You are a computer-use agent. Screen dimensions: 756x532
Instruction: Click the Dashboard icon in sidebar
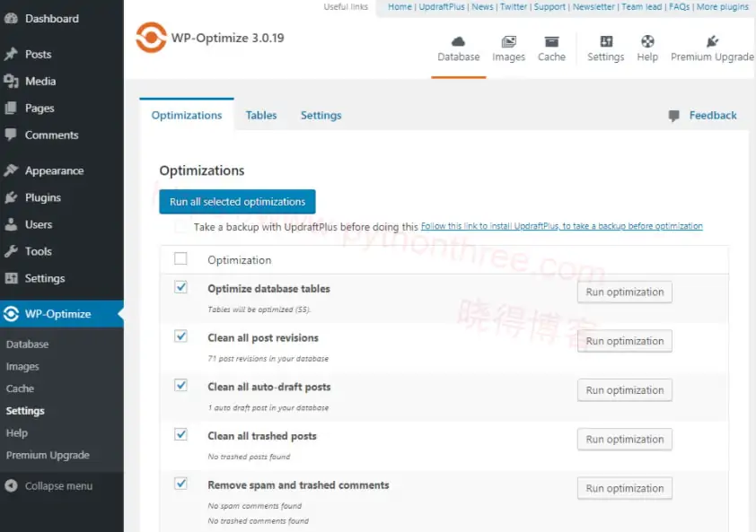(11, 18)
